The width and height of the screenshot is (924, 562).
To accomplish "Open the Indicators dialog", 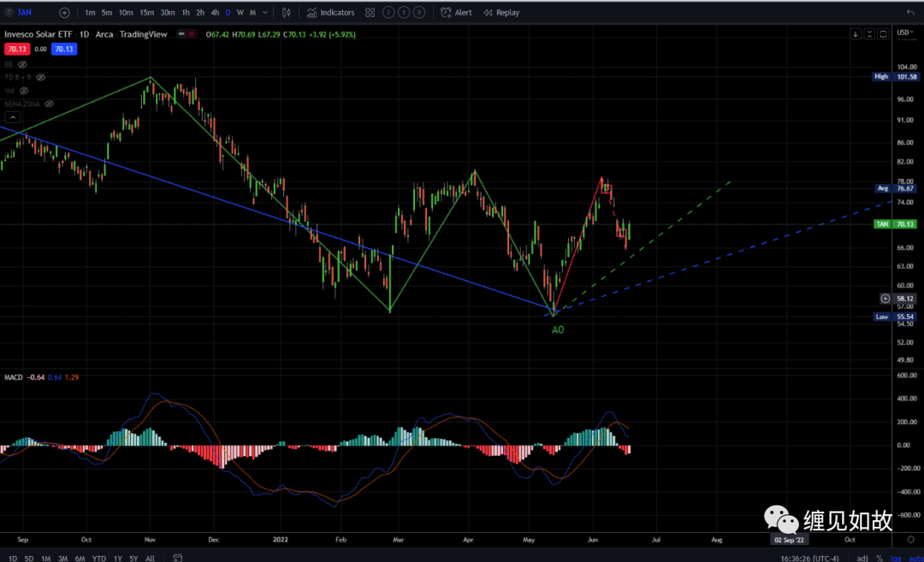I will (330, 12).
